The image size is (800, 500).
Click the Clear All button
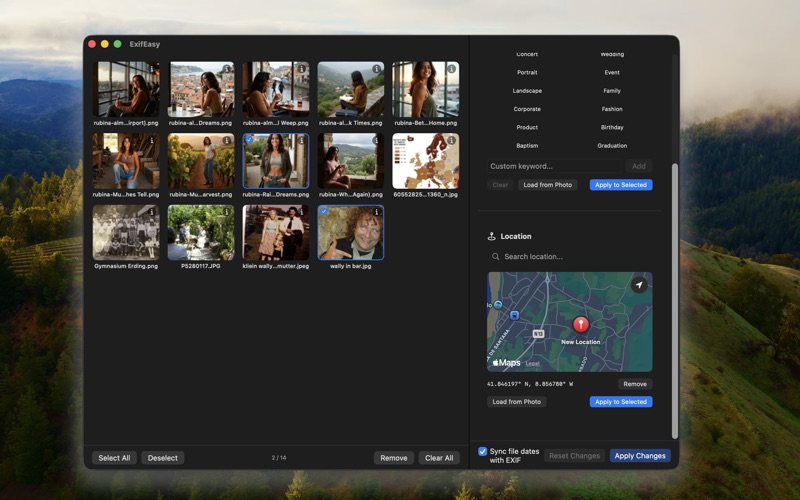pos(439,458)
